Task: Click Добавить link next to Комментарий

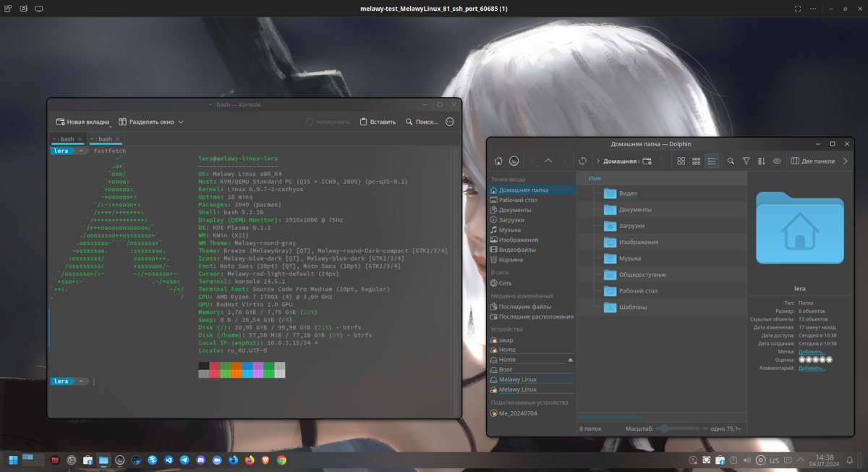Action: click(812, 368)
